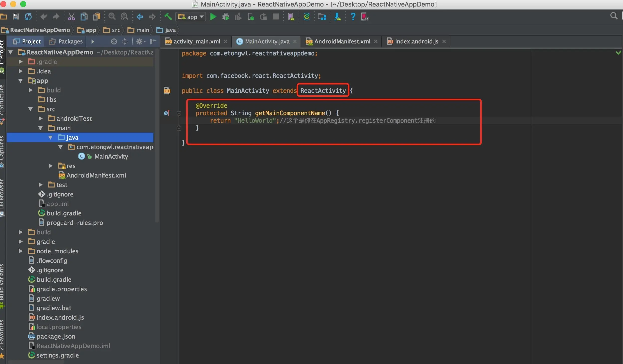Image resolution: width=623 pixels, height=364 pixels.
Task: Show more project views arrow after Packages
Action: coord(93,42)
